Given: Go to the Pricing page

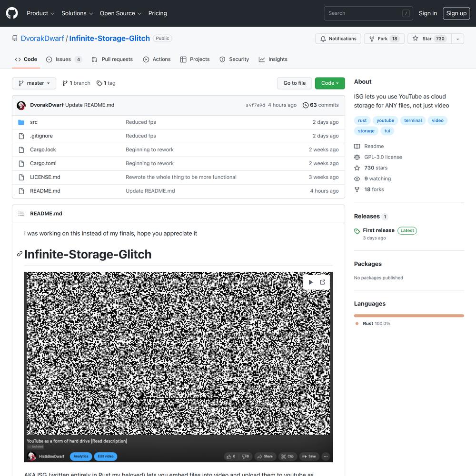Looking at the screenshot, I should point(158,13).
